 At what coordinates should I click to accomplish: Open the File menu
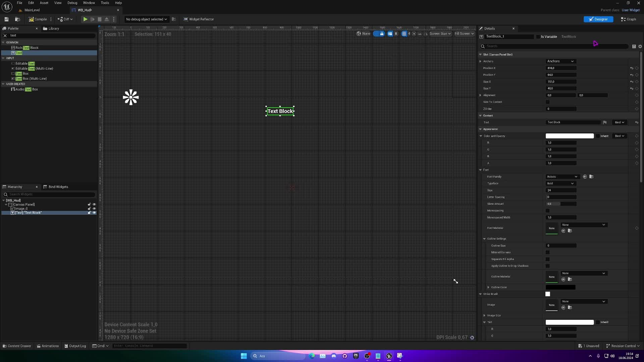click(19, 3)
